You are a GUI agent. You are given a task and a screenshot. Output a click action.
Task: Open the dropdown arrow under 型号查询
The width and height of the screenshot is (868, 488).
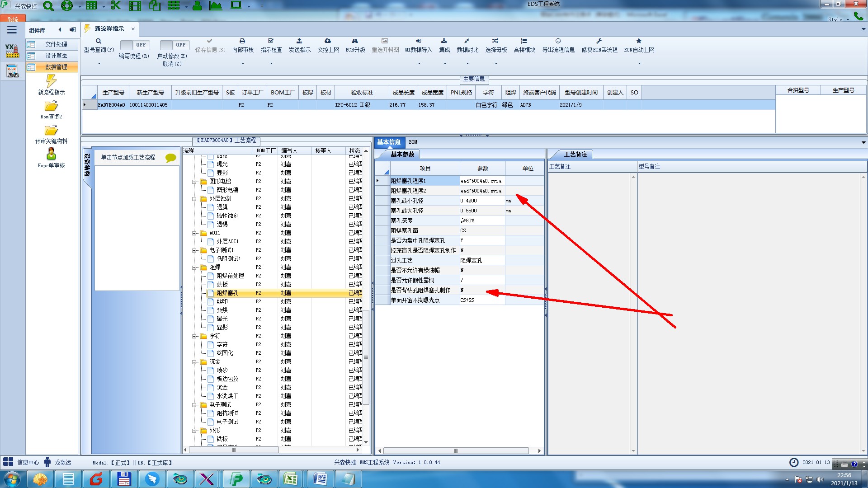(x=99, y=63)
